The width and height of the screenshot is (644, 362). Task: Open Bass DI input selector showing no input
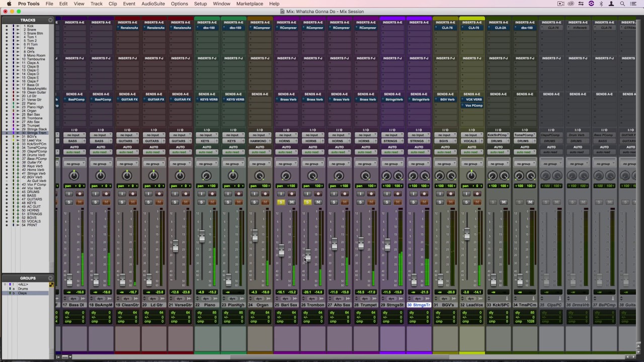click(x=73, y=135)
